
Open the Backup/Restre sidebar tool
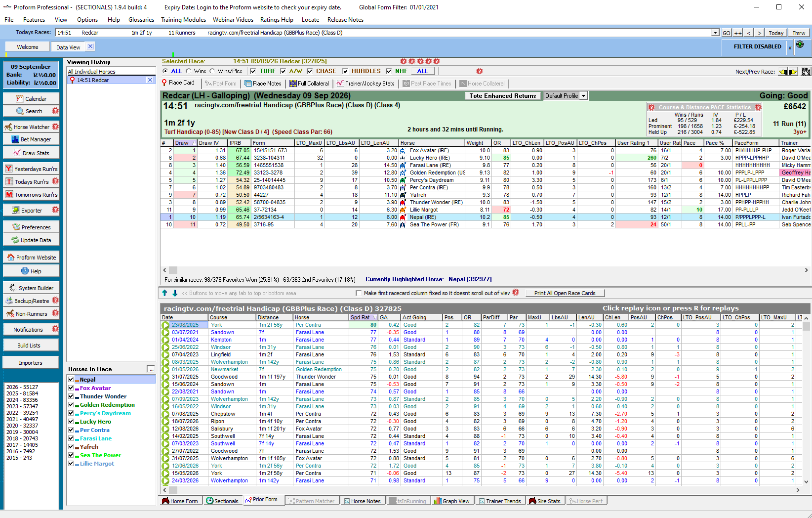(x=31, y=301)
